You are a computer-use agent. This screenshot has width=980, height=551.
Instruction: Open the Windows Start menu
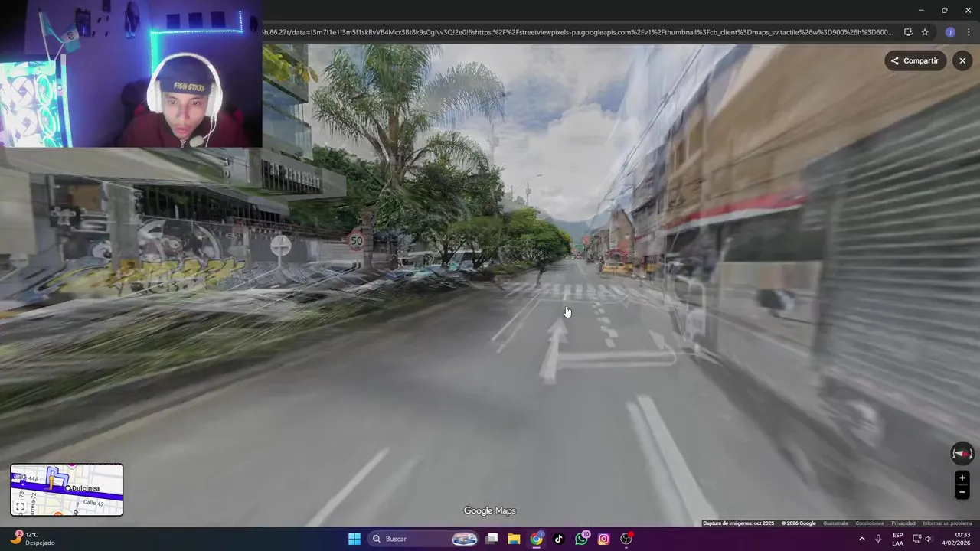354,539
